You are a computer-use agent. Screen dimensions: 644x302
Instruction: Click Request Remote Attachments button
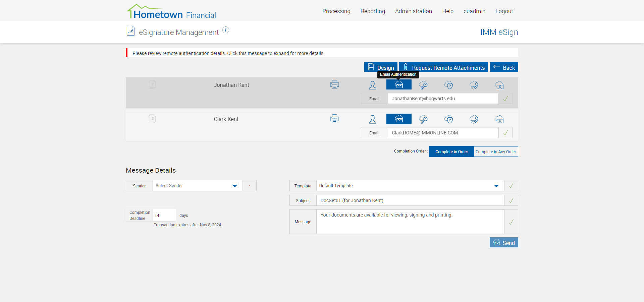point(443,67)
